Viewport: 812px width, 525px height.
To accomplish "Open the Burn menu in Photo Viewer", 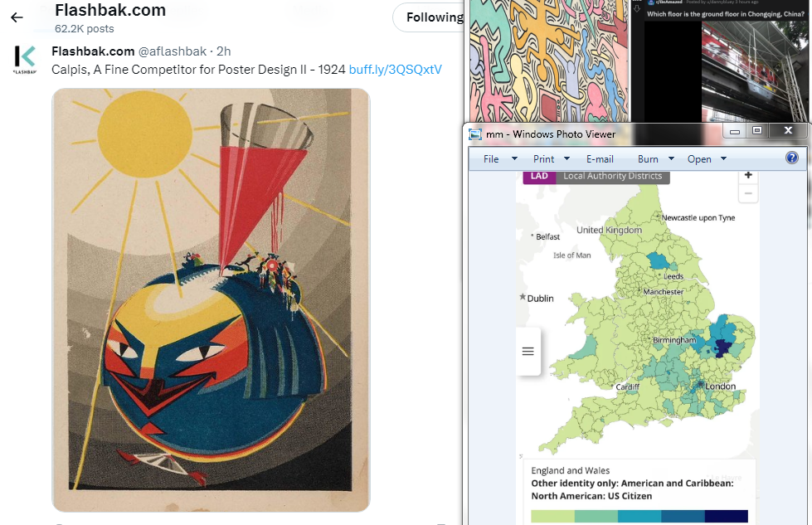I will (x=648, y=159).
